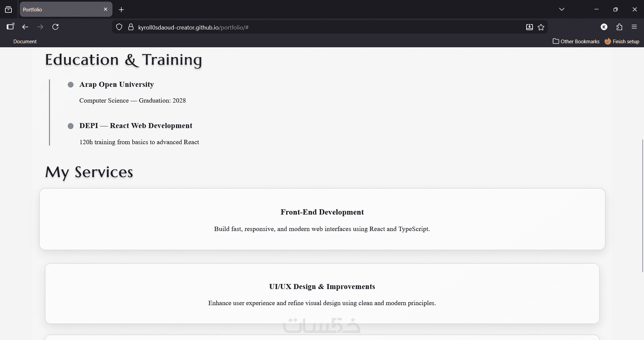Open tracking protection shield icon
Image resolution: width=644 pixels, height=340 pixels.
coord(119,27)
